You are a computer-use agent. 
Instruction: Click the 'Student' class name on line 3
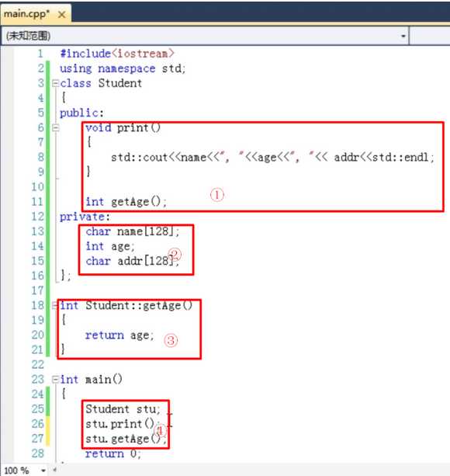[119, 83]
